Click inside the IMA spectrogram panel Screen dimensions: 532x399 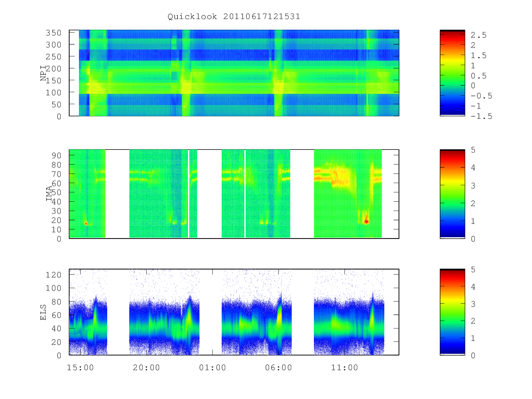click(234, 194)
